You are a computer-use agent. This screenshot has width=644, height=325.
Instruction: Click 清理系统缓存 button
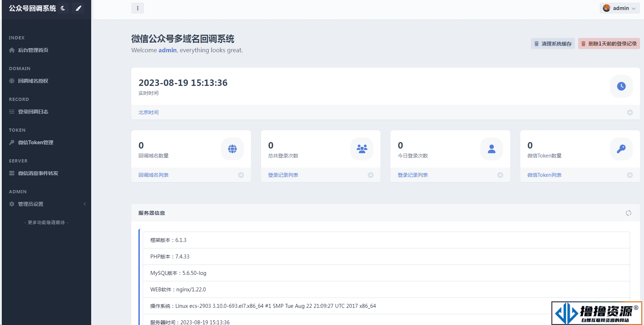click(x=553, y=44)
